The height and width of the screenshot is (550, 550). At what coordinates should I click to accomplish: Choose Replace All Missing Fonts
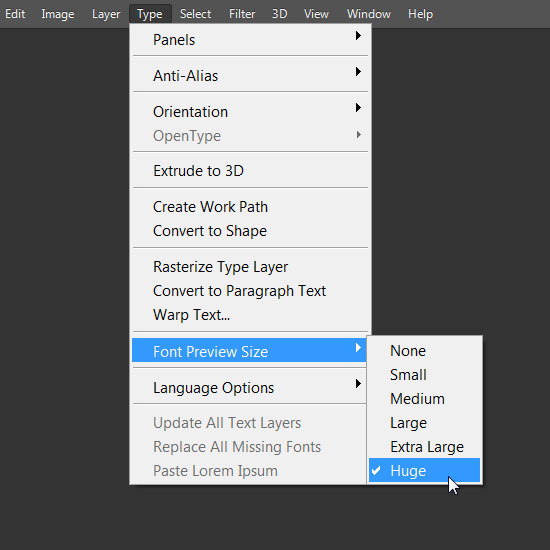249,447
